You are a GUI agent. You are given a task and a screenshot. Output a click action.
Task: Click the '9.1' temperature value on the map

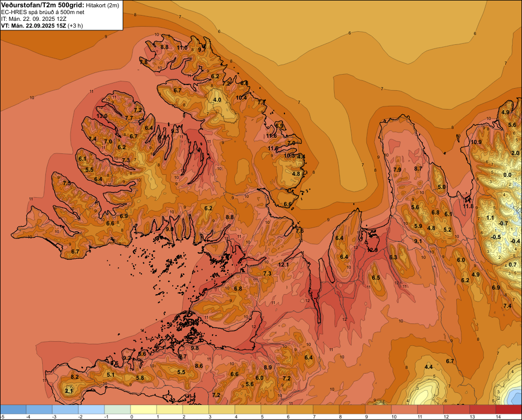(418, 241)
